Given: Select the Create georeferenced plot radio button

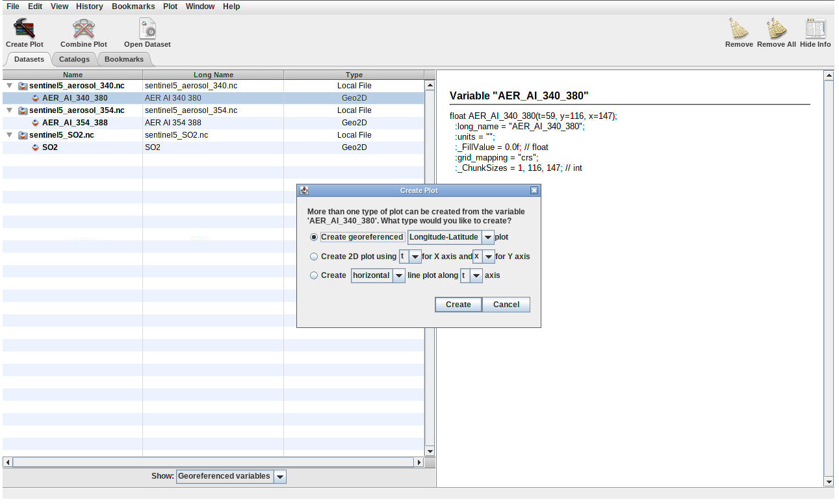Looking at the screenshot, I should (315, 237).
